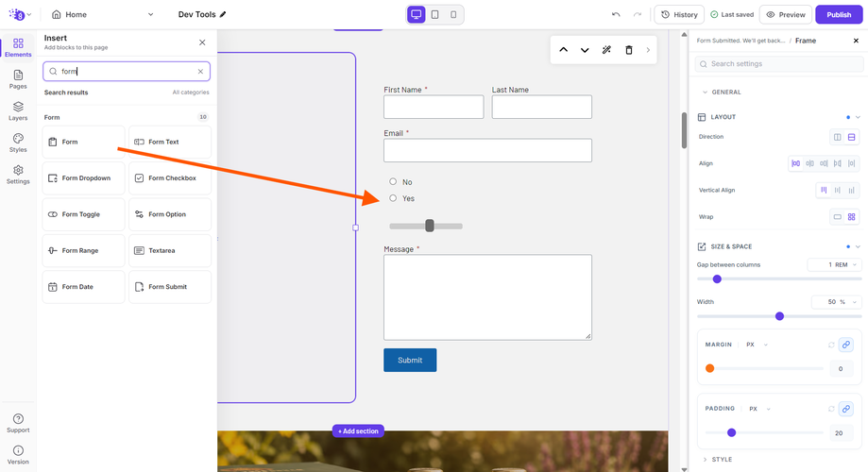
Task: Move element down with the down arrow
Action: pos(585,50)
